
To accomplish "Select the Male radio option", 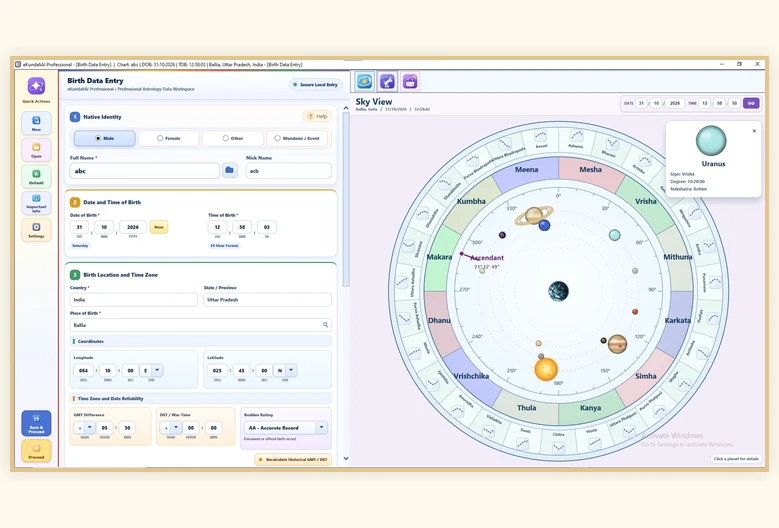I will click(104, 138).
